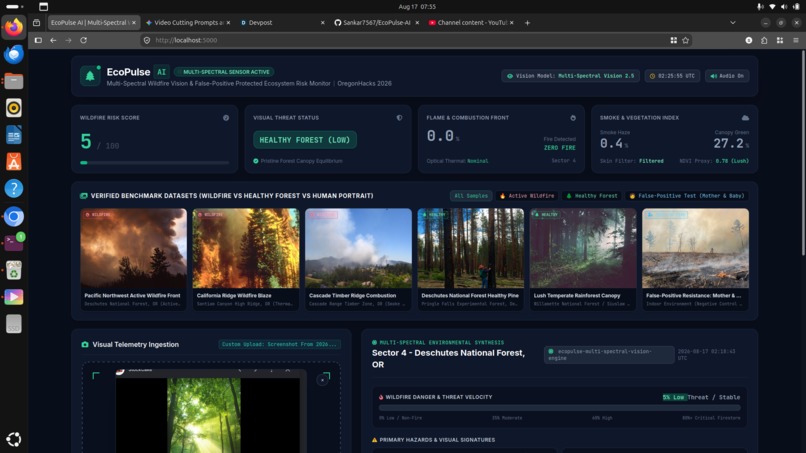Remove the uploaded image with the X icon
This screenshot has width=806, height=453.
[323, 380]
